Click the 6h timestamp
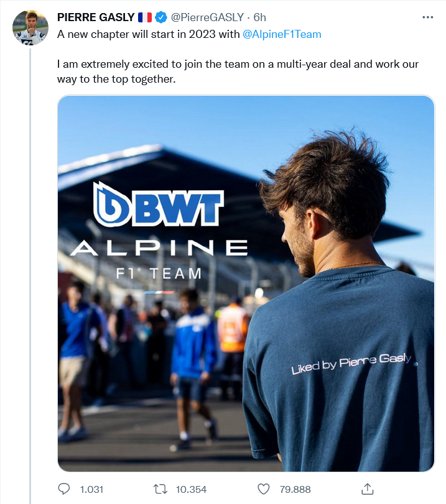Viewport: 446px width, 504px height. point(259,17)
